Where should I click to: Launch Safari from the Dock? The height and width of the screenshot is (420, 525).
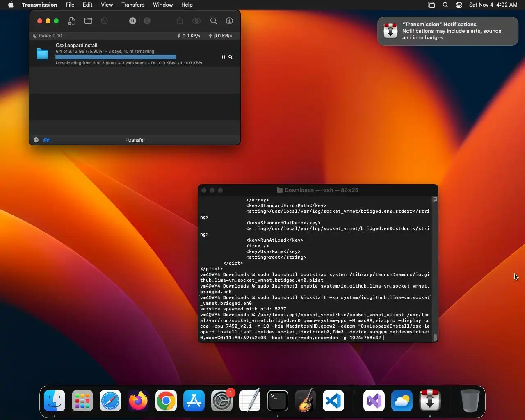[x=110, y=401]
